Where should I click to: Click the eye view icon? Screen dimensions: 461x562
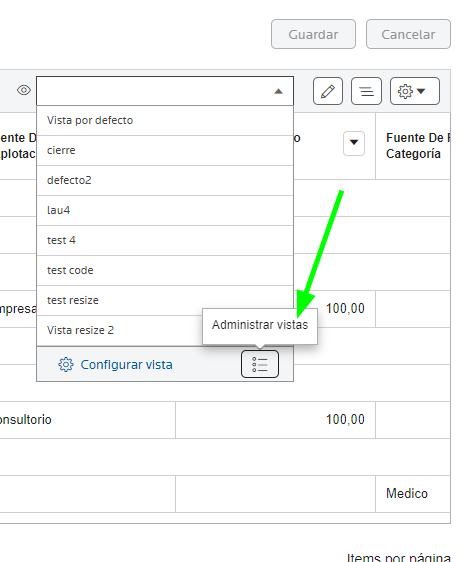coord(24,90)
